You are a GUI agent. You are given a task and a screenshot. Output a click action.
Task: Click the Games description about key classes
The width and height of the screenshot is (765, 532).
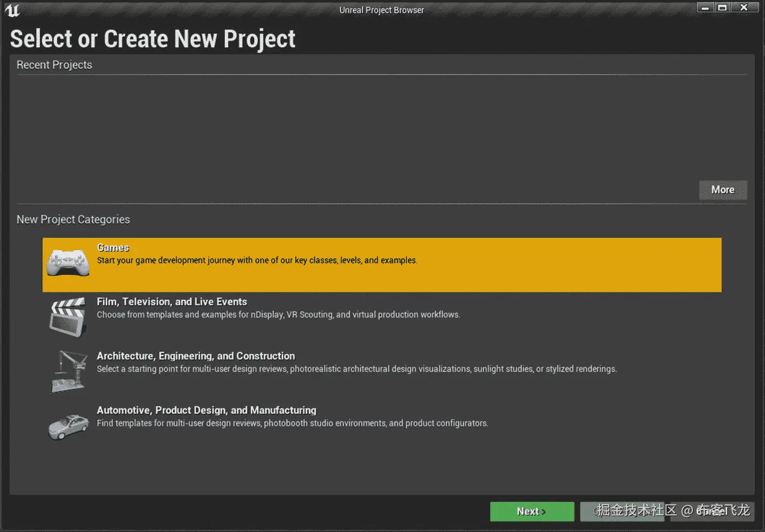(x=257, y=260)
